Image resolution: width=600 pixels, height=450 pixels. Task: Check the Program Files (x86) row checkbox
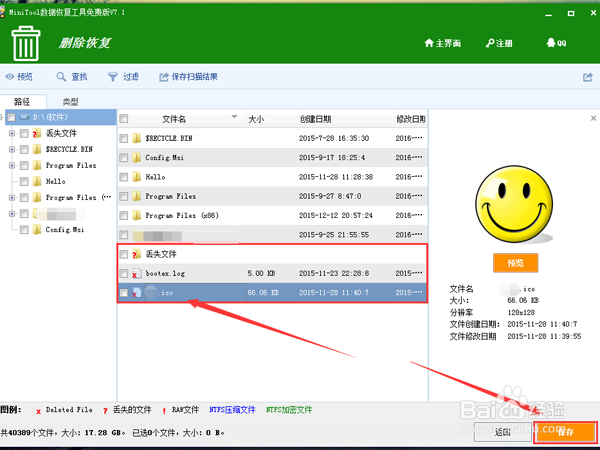[x=124, y=215]
